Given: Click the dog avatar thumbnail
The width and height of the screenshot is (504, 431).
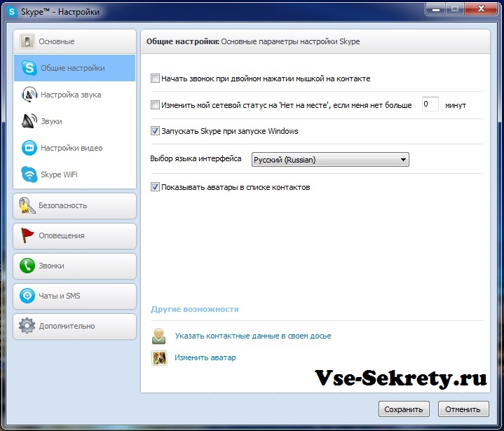Looking at the screenshot, I should pyautogui.click(x=159, y=357).
